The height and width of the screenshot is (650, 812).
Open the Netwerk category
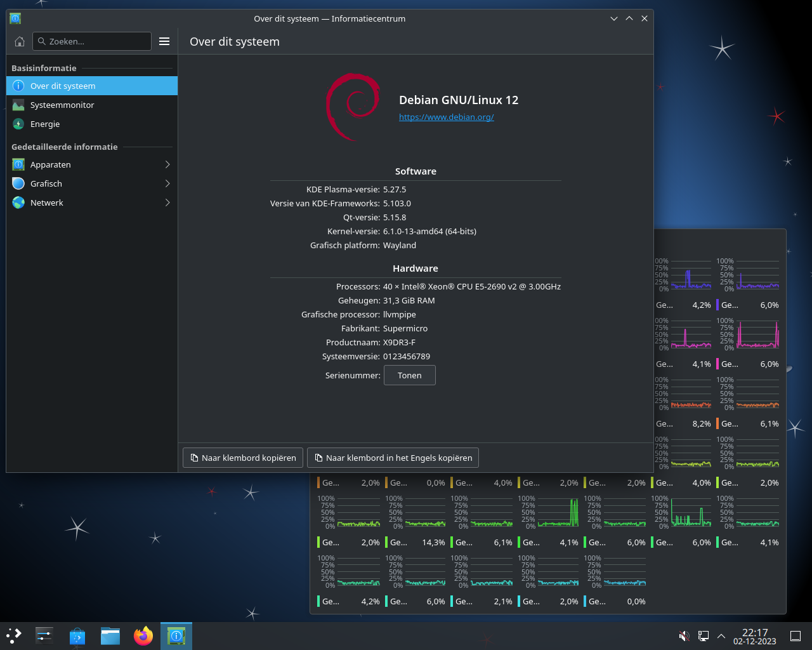92,202
